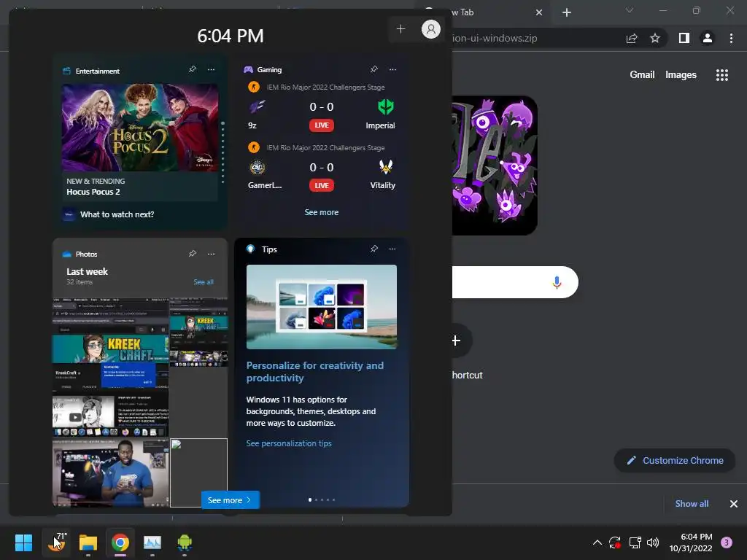Screen dimensions: 747x560
Task: Click Customize Chrome button
Action: click(x=675, y=461)
